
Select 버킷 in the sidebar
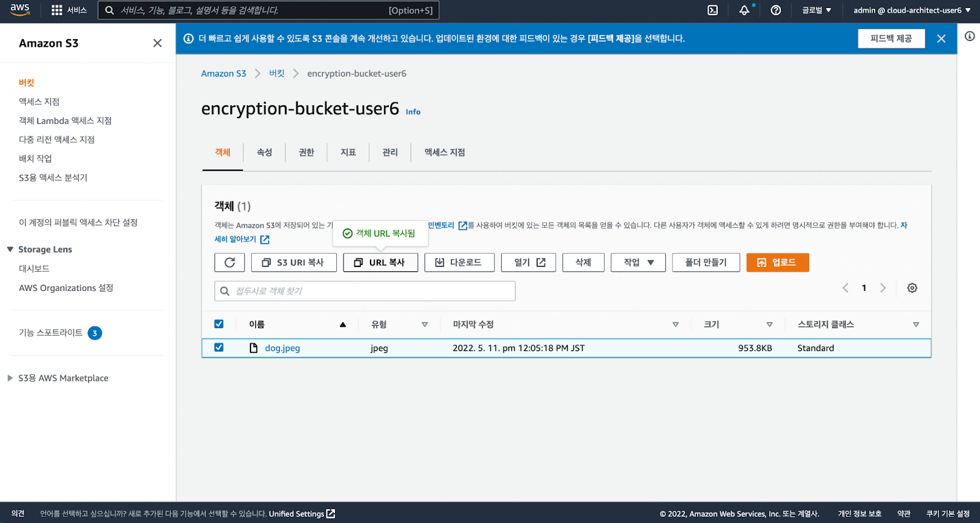coord(26,83)
